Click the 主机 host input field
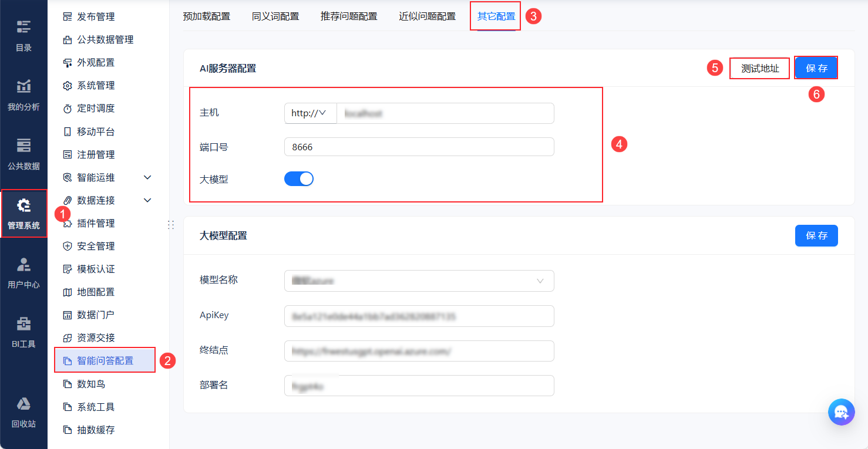Viewport: 868px width, 449px height. coord(445,113)
